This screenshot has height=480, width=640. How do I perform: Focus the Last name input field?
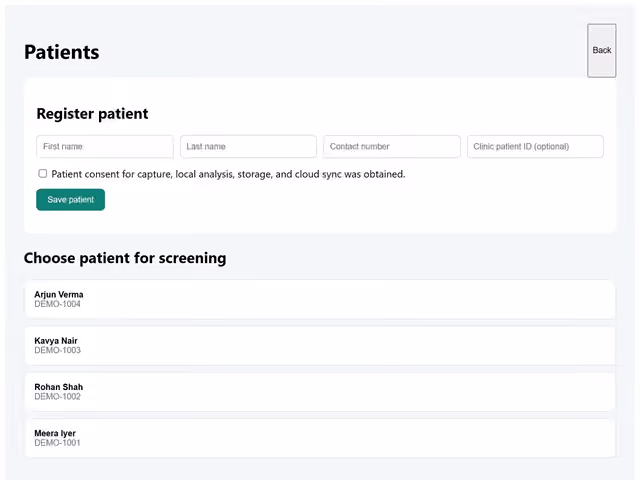248,147
